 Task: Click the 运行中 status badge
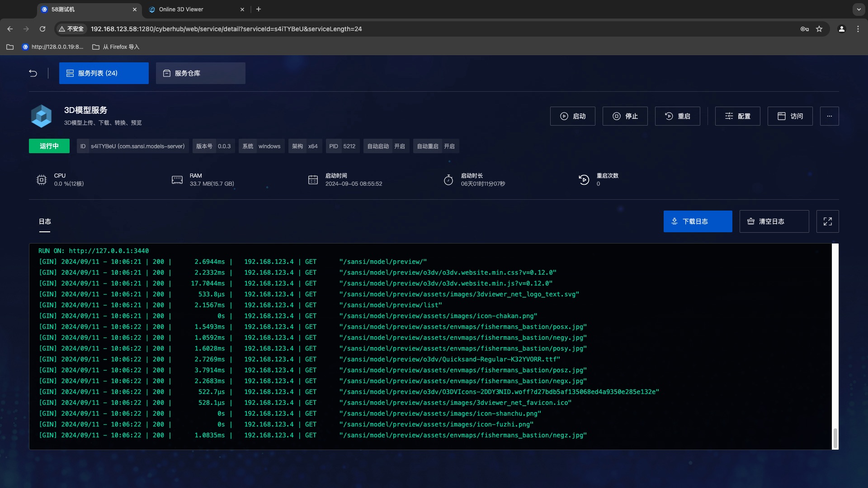[x=49, y=146]
